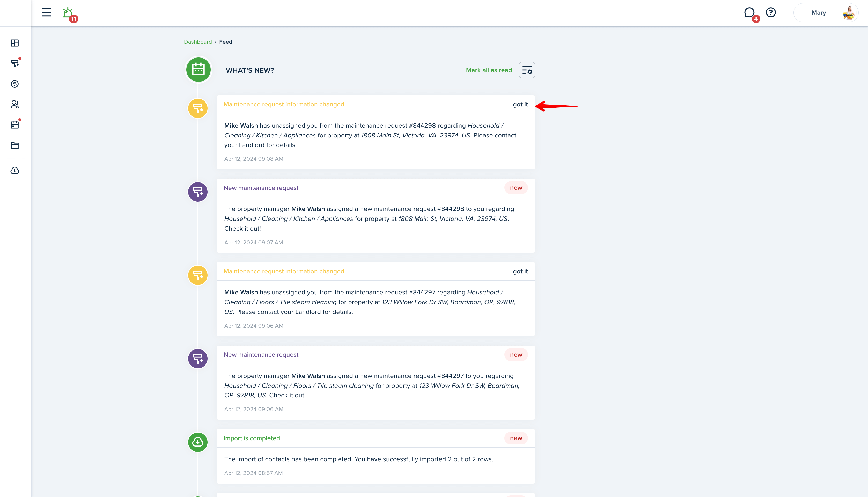Click the yellow maintenance icon for request #844298
Image resolution: width=868 pixels, height=497 pixels.
[198, 108]
